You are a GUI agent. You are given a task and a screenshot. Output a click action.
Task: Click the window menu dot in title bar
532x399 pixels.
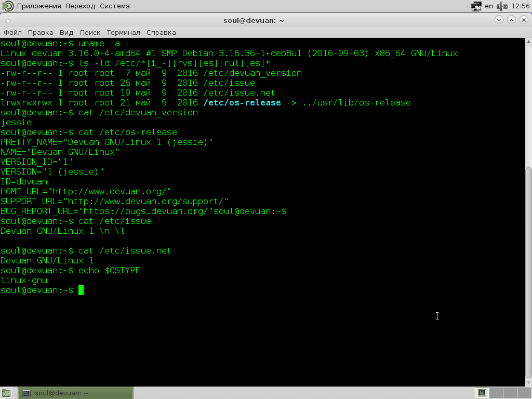[8, 21]
